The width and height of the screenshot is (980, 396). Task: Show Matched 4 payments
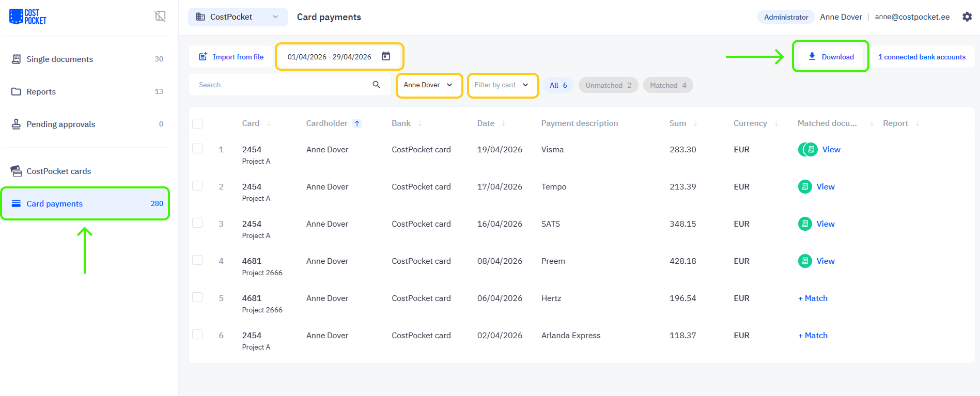point(668,85)
